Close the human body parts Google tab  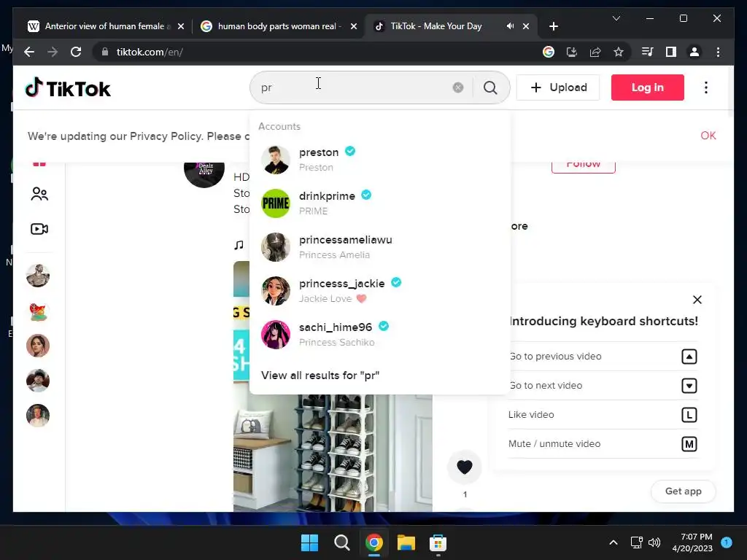[354, 26]
